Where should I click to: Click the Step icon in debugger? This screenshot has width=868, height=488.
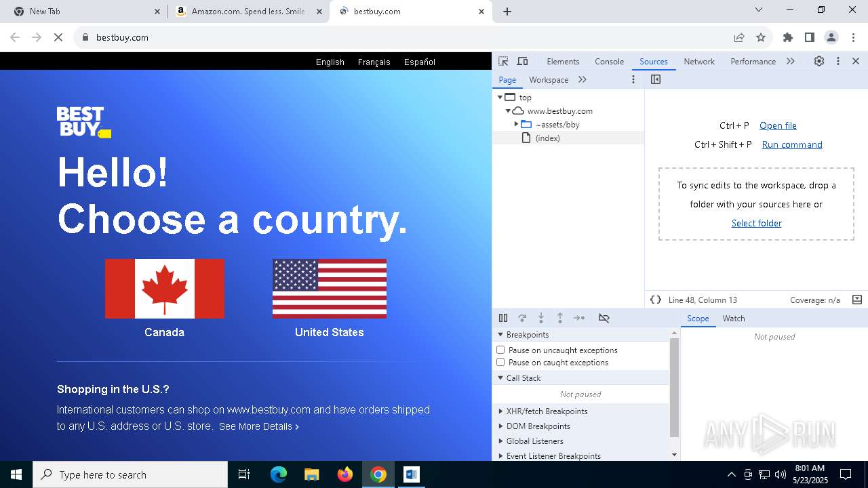579,318
